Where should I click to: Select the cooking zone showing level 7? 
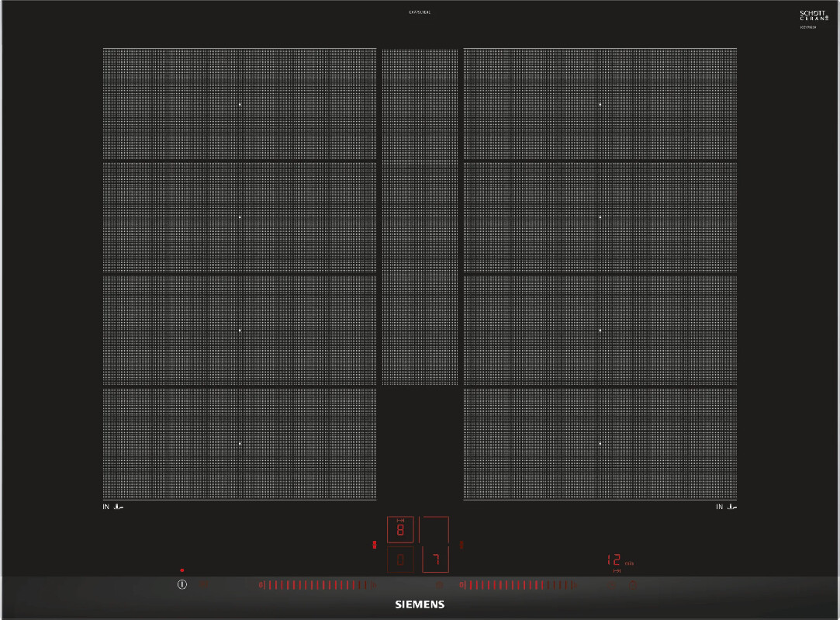(x=436, y=559)
